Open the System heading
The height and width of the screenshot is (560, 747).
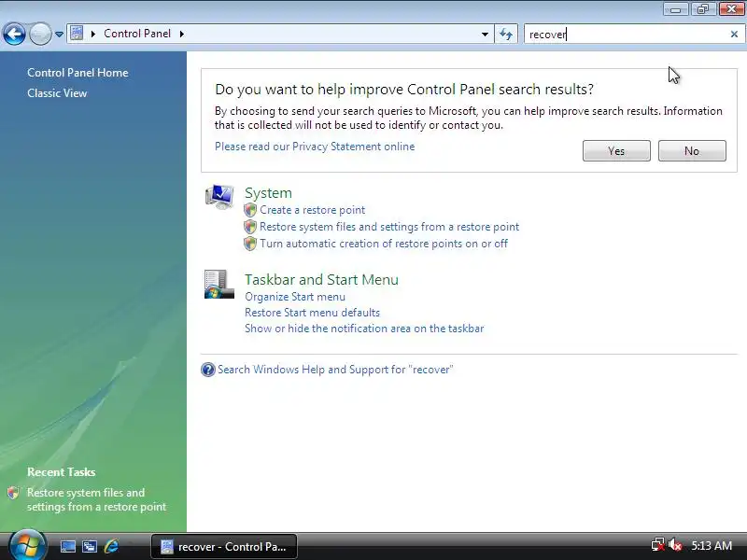268,193
